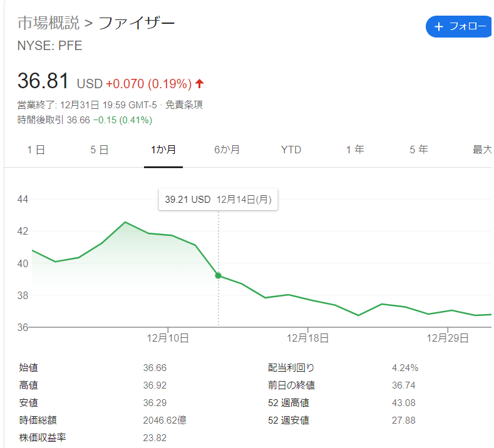Switch to the YTD range tab
The height and width of the screenshot is (448, 494).
(291, 150)
